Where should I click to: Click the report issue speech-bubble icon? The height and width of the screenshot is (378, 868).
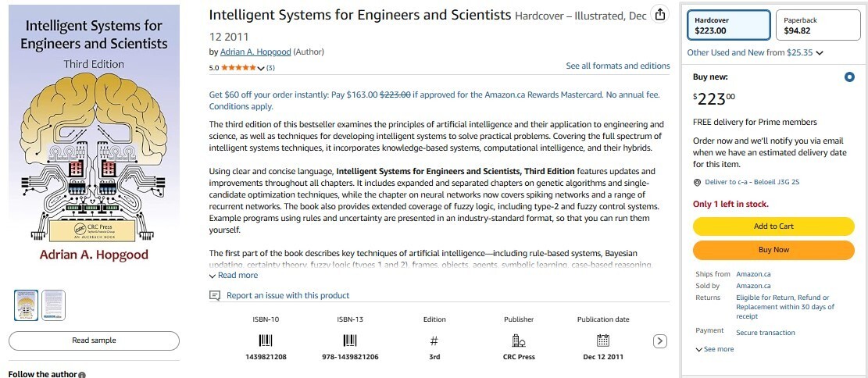215,295
